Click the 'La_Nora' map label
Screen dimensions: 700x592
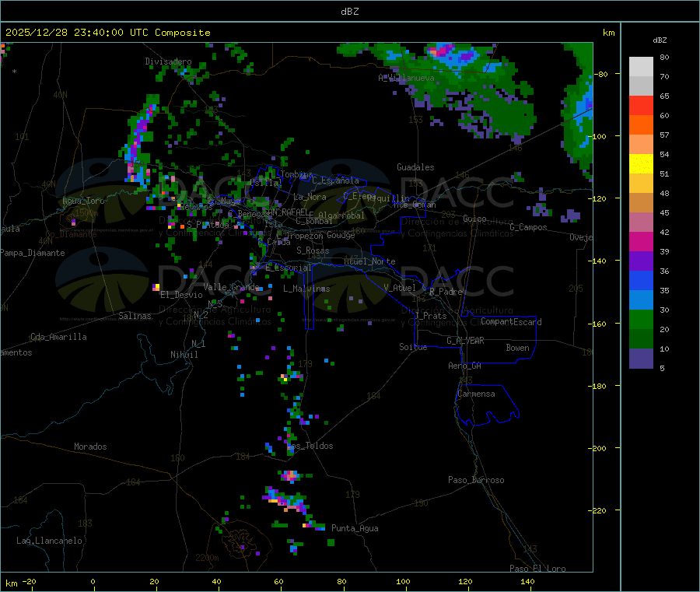coord(310,197)
